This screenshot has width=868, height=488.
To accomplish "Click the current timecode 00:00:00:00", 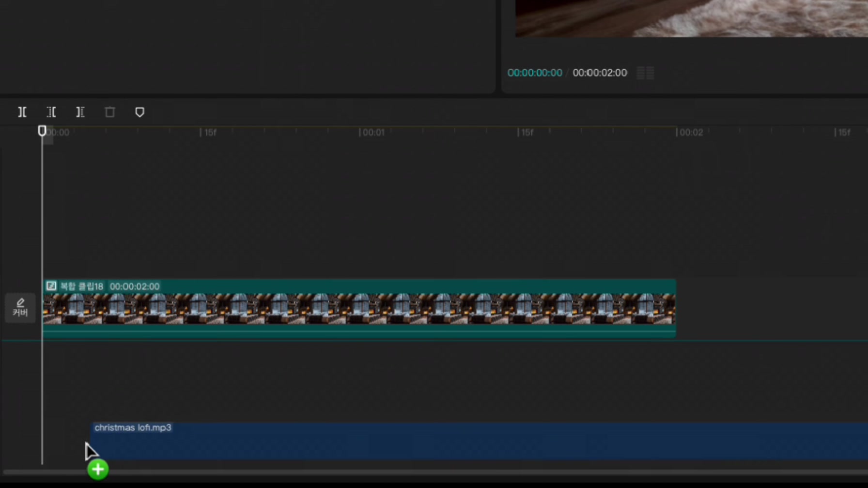I will 535,73.
